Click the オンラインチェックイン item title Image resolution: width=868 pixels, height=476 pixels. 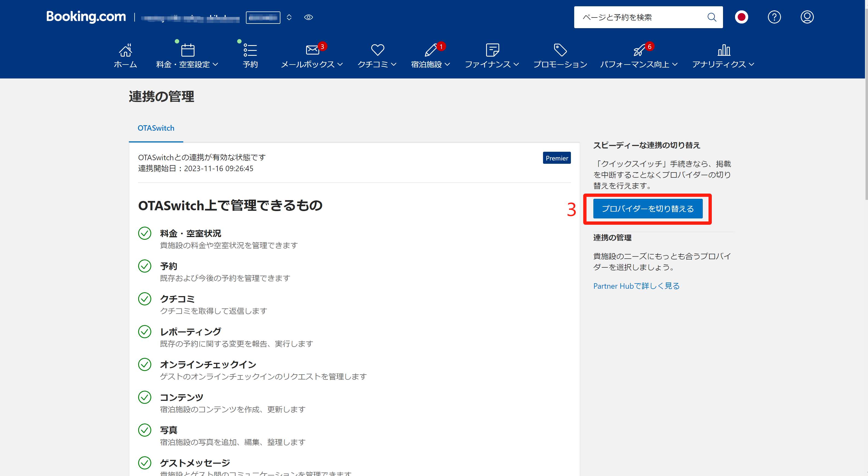pyautogui.click(x=208, y=364)
